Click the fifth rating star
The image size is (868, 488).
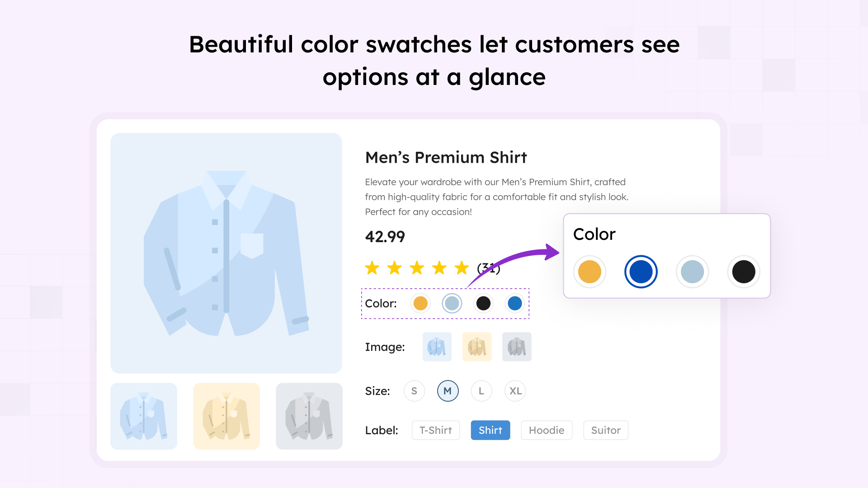462,268
